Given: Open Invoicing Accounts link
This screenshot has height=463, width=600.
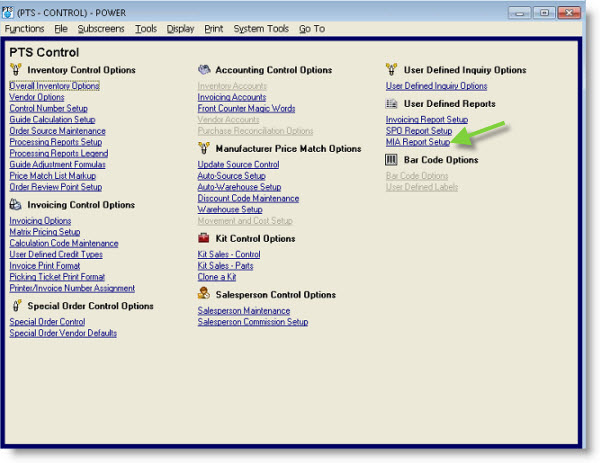Looking at the screenshot, I should click(x=232, y=97).
